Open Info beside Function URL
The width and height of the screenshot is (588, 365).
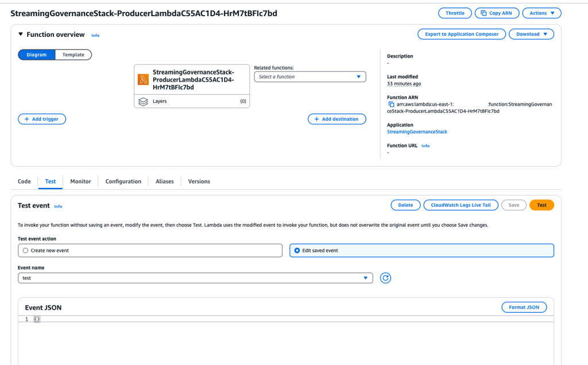point(425,145)
